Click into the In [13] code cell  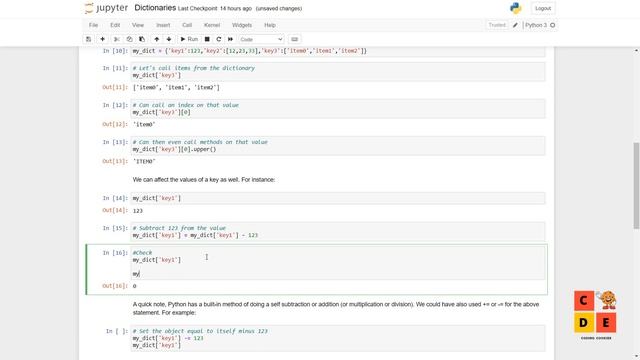click(338, 146)
